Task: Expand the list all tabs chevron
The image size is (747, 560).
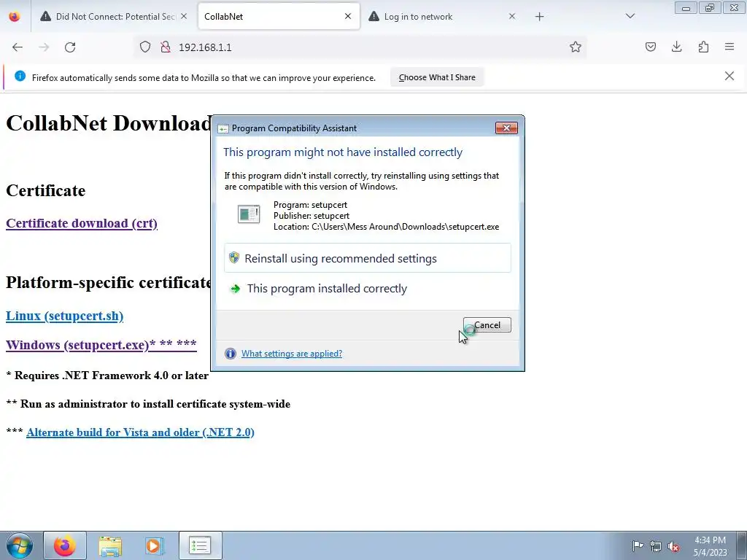Action: pos(630,16)
